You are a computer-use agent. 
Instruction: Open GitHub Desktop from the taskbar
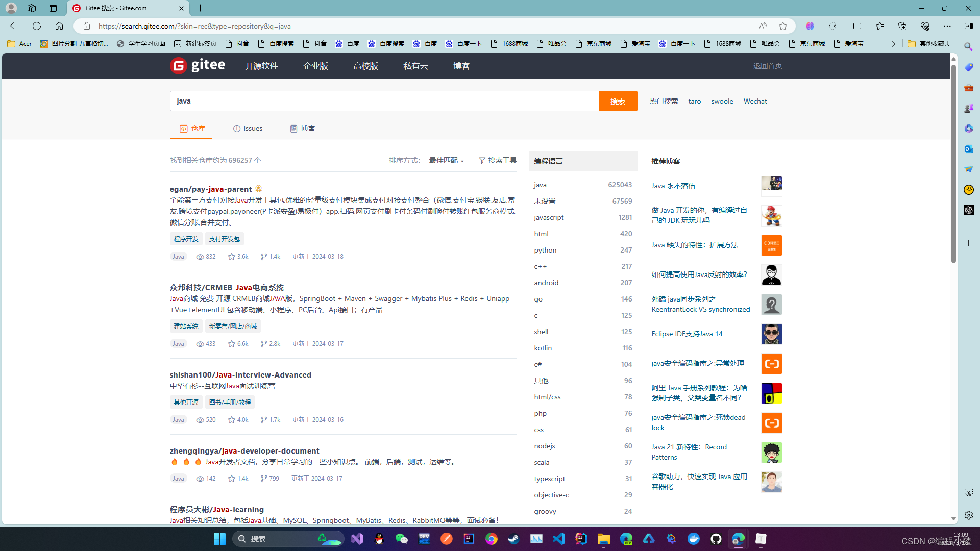[716, 539]
